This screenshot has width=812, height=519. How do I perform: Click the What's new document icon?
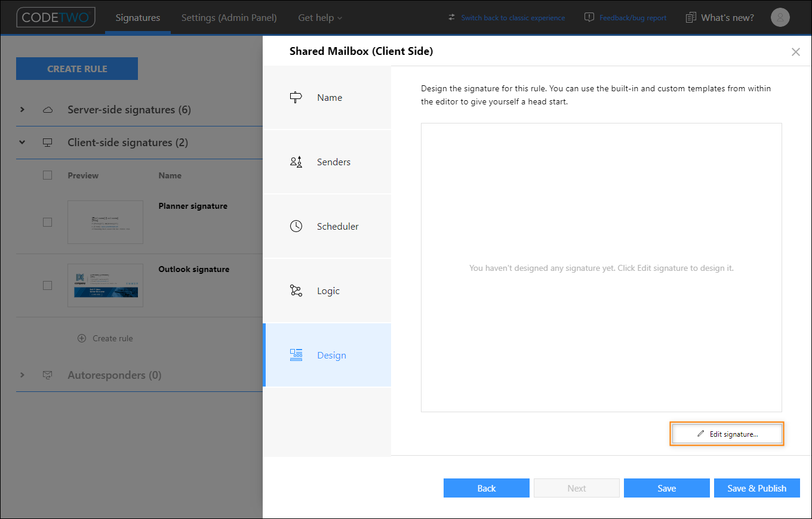pos(691,17)
